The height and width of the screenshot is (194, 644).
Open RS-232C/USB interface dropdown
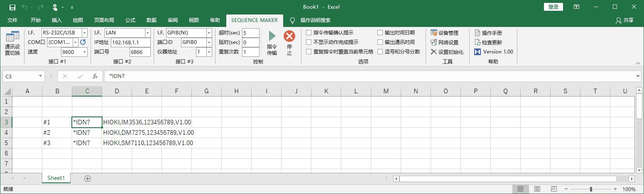pos(85,33)
